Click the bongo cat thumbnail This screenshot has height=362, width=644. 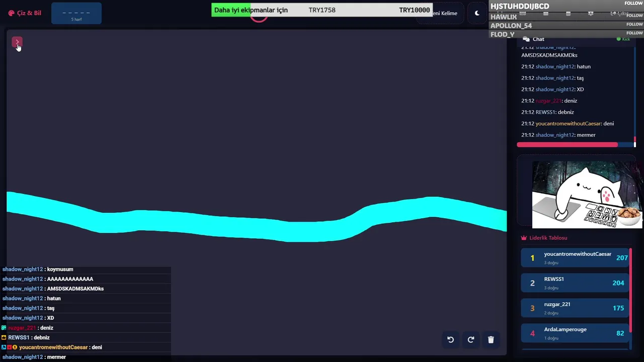click(587, 195)
